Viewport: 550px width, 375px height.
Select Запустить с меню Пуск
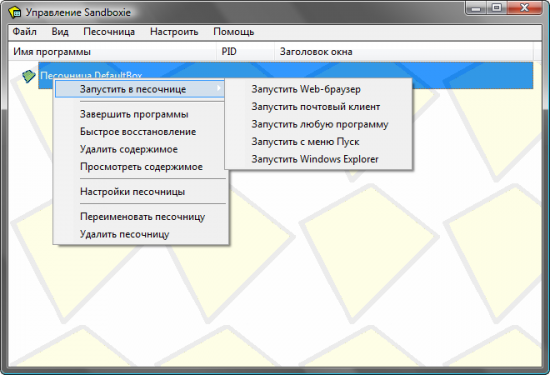[x=318, y=142]
